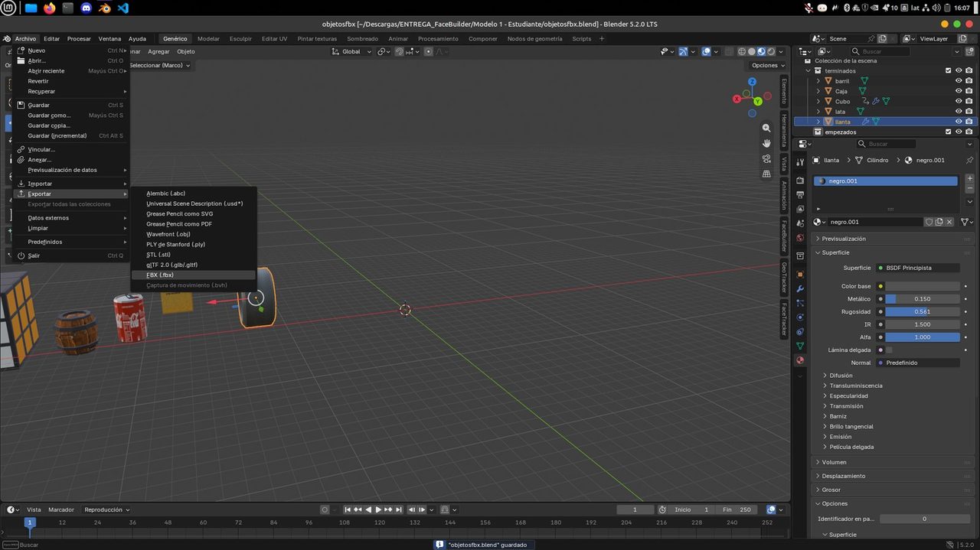The height and width of the screenshot is (550, 980).
Task: Open the Importar submenu
Action: tap(71, 184)
